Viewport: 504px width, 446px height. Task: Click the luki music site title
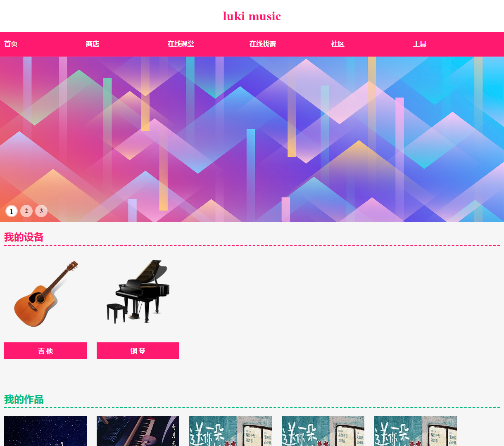(252, 16)
